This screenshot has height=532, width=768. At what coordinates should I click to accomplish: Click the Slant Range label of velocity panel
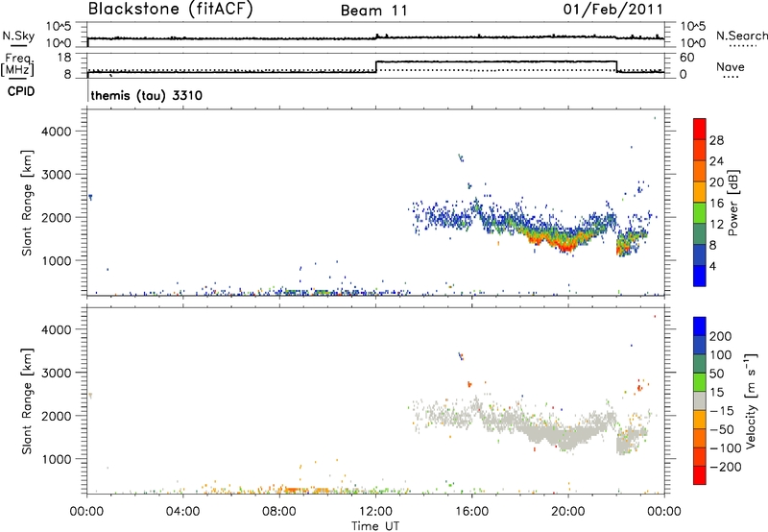27,401
